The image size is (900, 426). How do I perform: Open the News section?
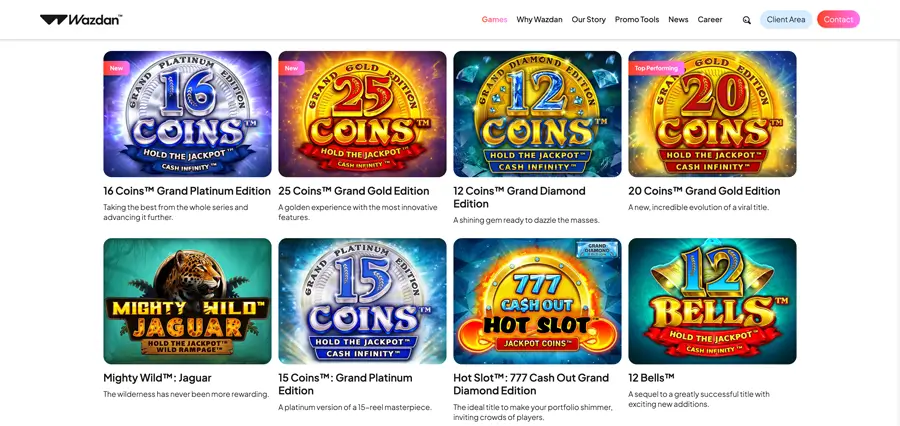point(678,19)
